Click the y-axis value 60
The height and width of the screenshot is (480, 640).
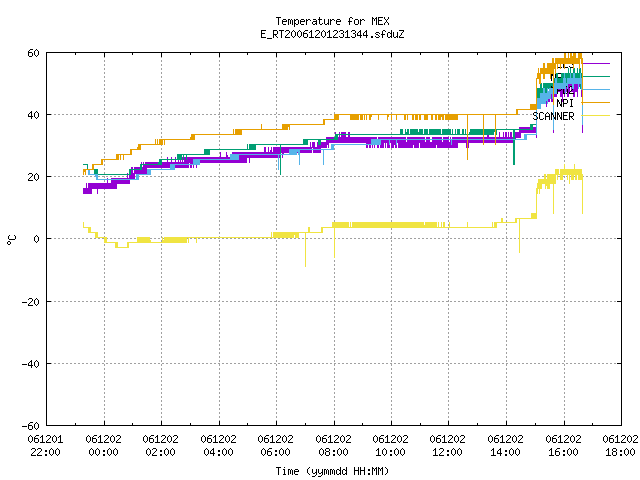coord(33,53)
